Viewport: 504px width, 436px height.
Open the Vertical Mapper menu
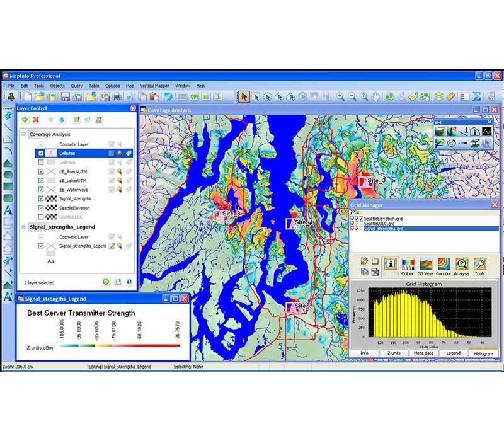[x=154, y=86]
